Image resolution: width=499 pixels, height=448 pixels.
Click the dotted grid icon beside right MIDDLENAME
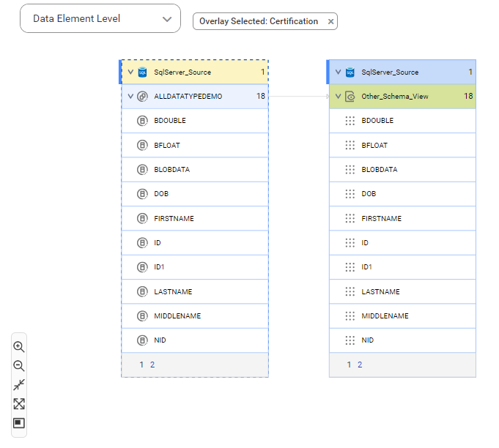point(350,316)
